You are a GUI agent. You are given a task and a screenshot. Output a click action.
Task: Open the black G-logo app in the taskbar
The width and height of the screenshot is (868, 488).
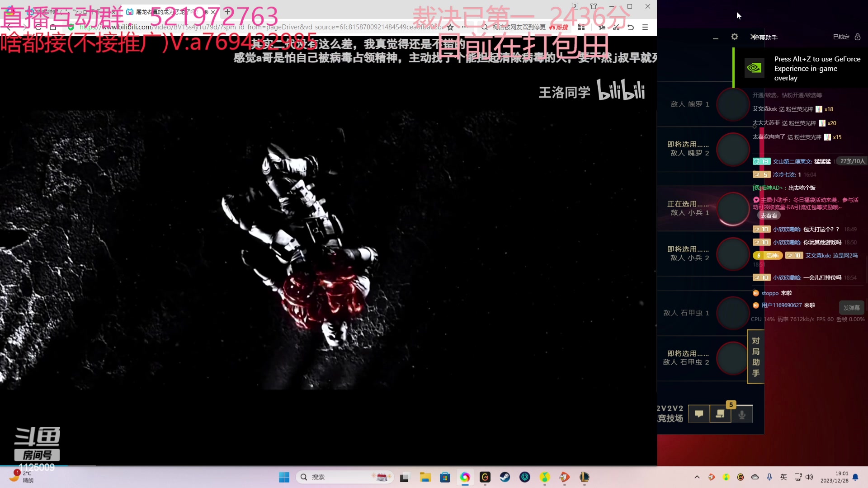(x=485, y=477)
